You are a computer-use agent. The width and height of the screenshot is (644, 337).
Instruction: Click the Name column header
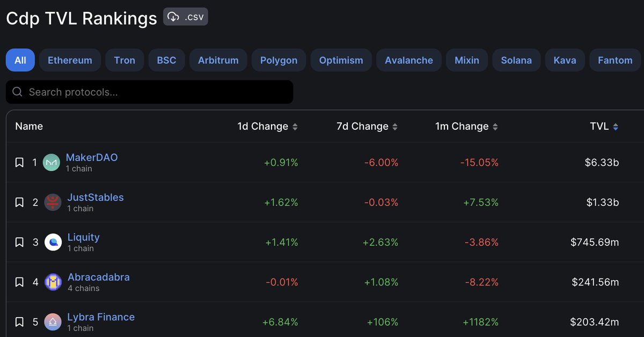29,127
